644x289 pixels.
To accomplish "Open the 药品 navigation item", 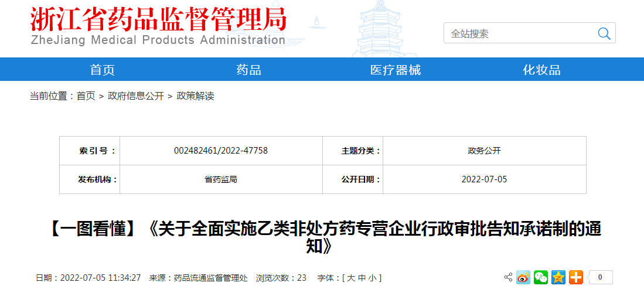I will (x=249, y=70).
